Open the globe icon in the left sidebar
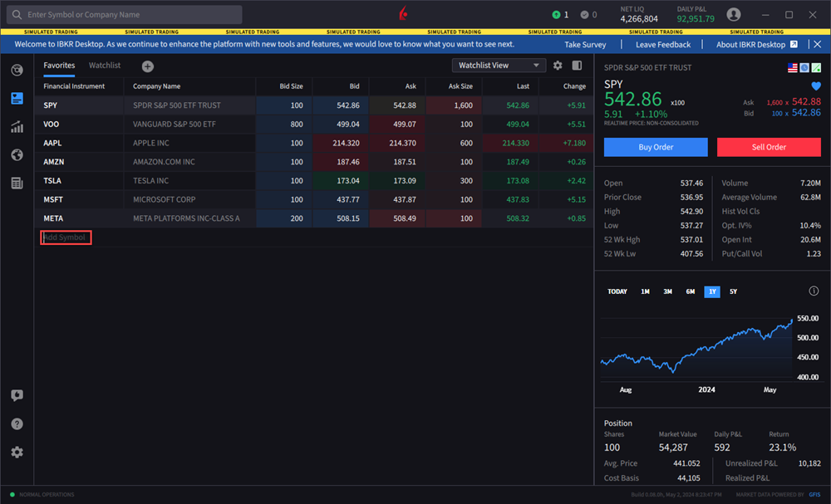This screenshot has width=831, height=504. tap(17, 154)
